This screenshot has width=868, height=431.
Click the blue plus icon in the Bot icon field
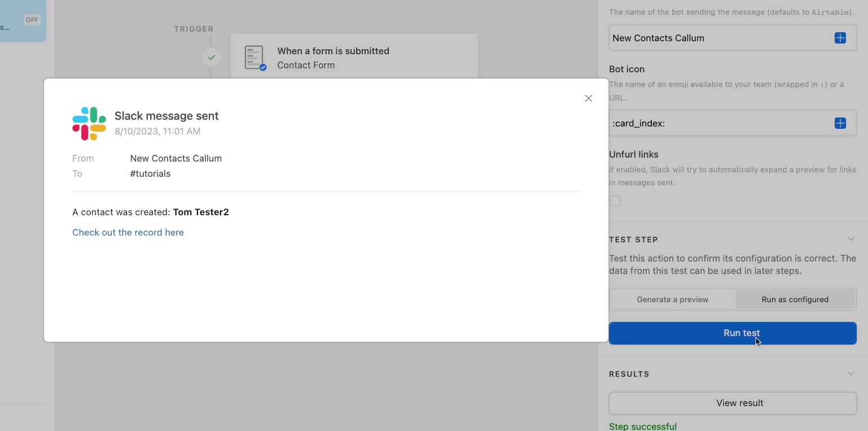point(840,123)
